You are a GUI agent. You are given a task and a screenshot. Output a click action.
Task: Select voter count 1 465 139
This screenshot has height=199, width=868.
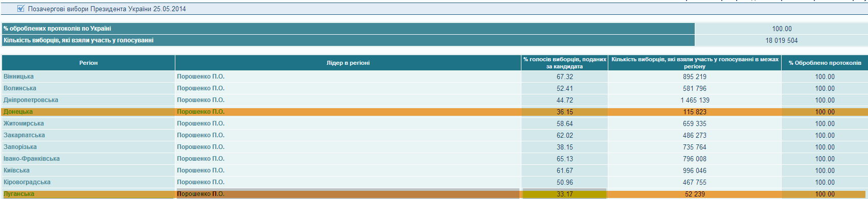point(695,100)
